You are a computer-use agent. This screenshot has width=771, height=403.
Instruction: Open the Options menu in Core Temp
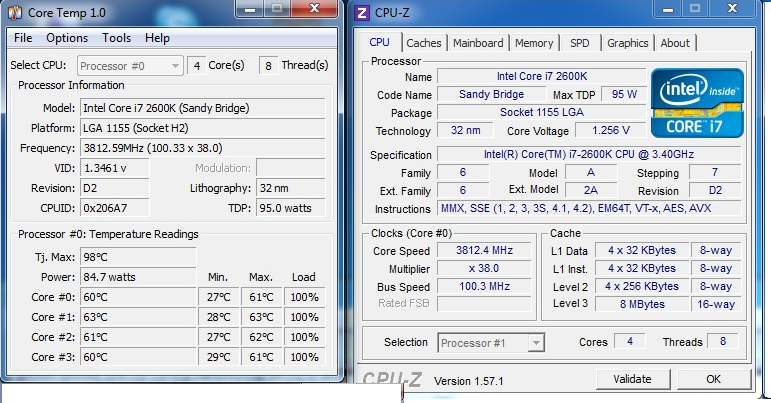coord(67,38)
